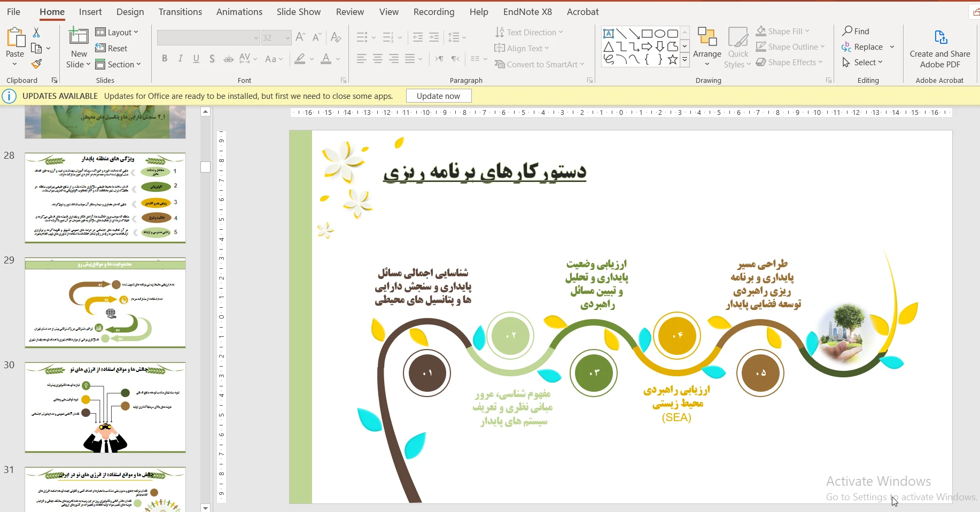
Task: Open the Slide Show tab
Action: (x=298, y=12)
